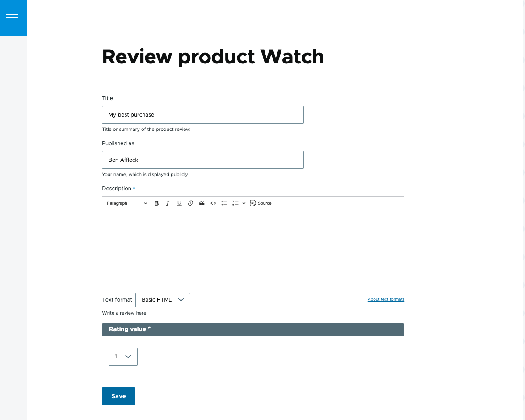The width and height of the screenshot is (525, 420).
Task: Apply underline formatting in the editor
Action: (x=179, y=203)
